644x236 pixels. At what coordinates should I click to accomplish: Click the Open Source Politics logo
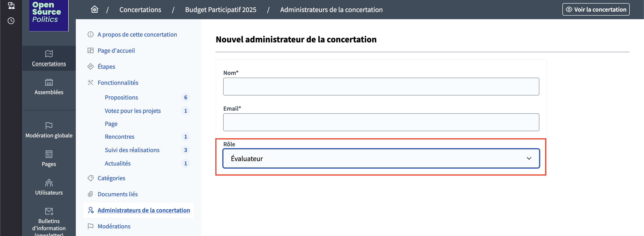(49, 15)
